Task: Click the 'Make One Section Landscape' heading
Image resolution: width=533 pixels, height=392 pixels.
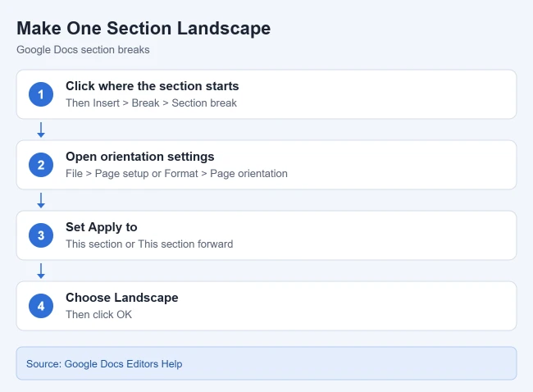Action: (x=143, y=28)
